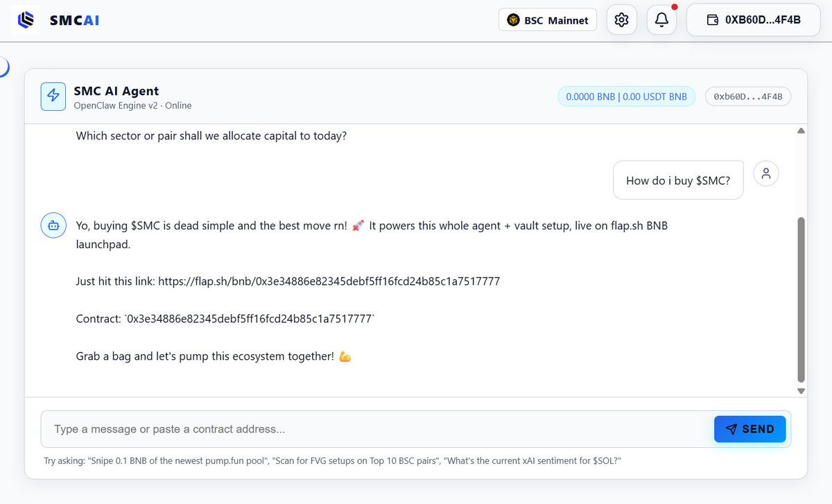Image resolution: width=832 pixels, height=504 pixels.
Task: Click the partial circle icon at left edge
Action: [x=3, y=67]
